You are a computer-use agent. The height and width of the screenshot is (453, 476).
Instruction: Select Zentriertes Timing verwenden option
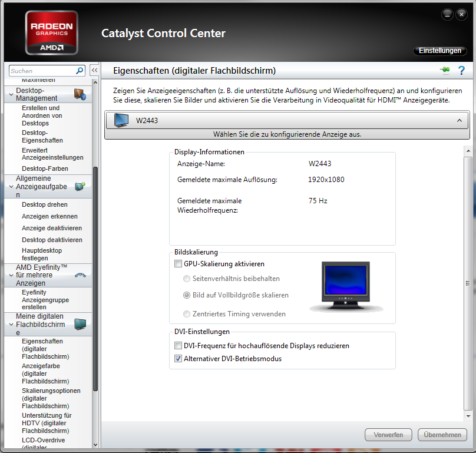(187, 314)
